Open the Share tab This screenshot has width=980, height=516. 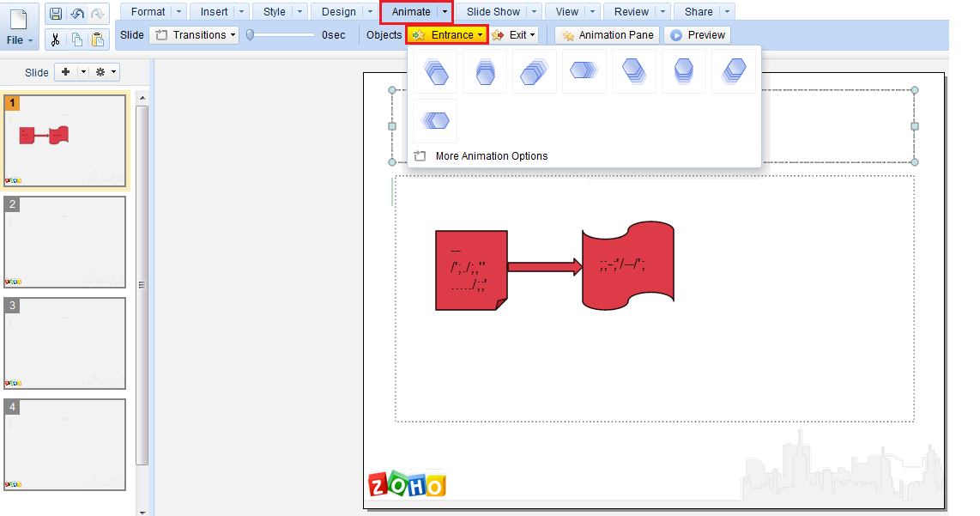699,12
